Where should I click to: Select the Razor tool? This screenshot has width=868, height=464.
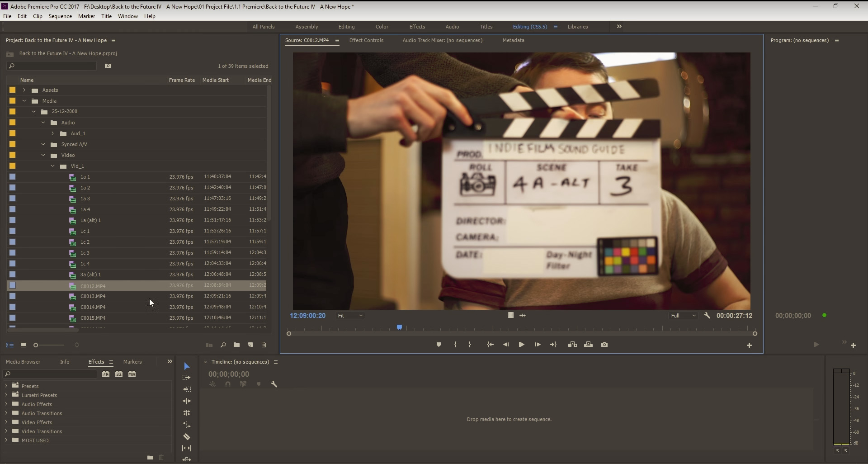[x=187, y=436]
